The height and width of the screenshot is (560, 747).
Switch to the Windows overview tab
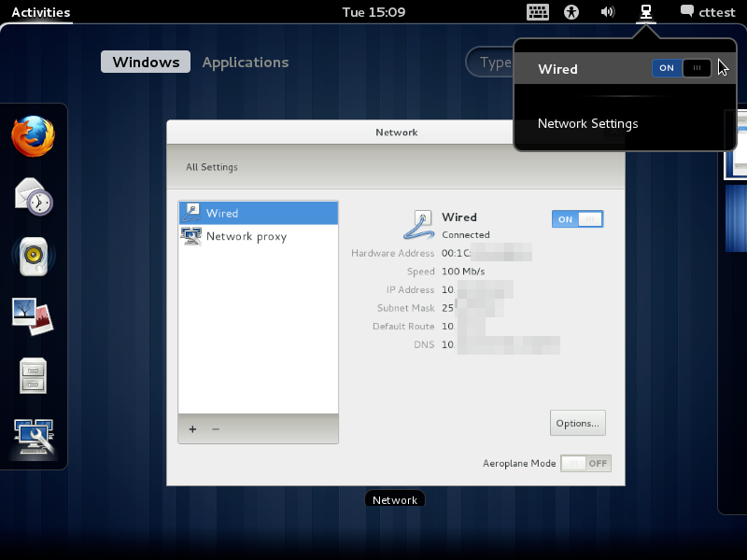click(x=146, y=62)
